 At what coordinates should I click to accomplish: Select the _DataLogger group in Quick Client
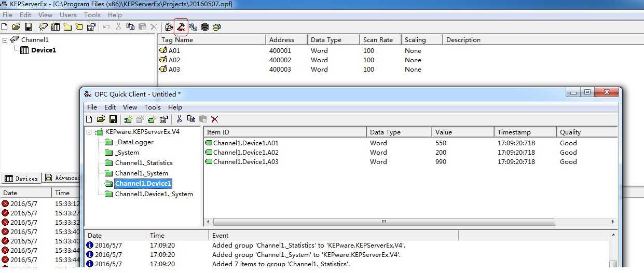click(x=134, y=142)
